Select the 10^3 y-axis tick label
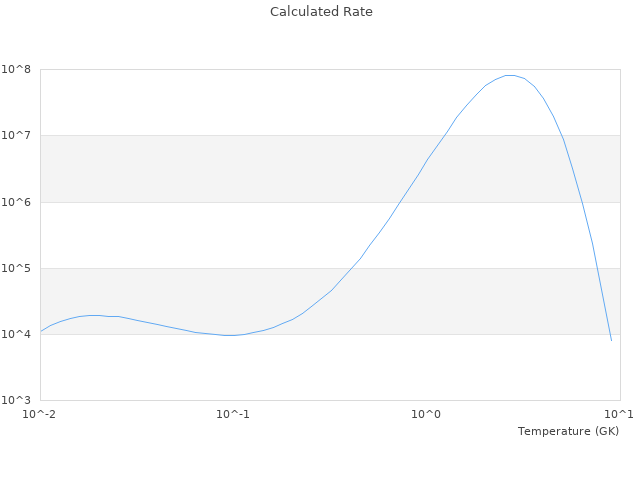This screenshot has width=640, height=480. point(16,400)
